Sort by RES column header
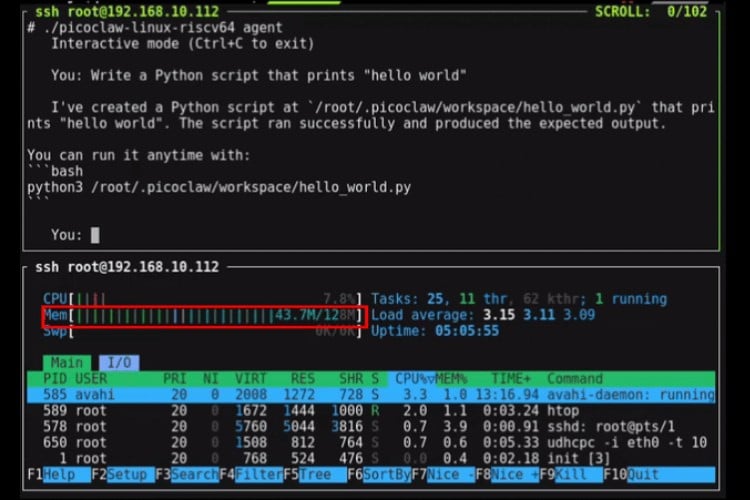This screenshot has width=750, height=500. 303,378
